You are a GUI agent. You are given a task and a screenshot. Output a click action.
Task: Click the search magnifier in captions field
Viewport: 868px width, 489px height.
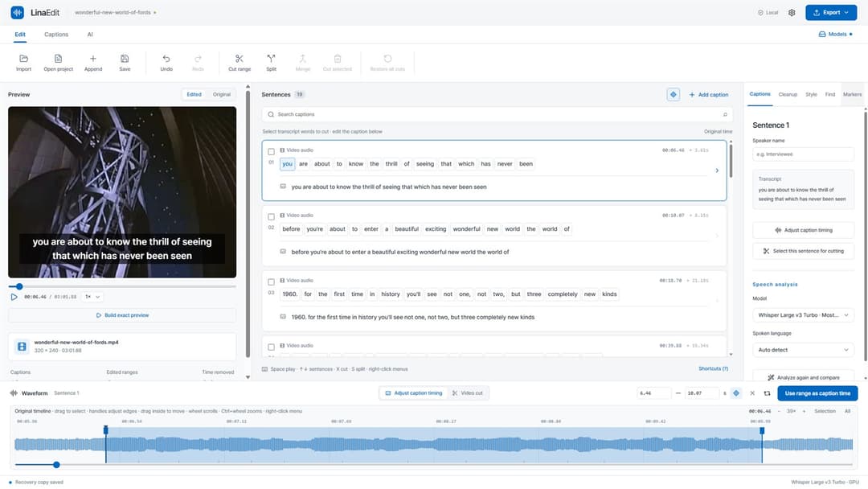click(x=271, y=115)
